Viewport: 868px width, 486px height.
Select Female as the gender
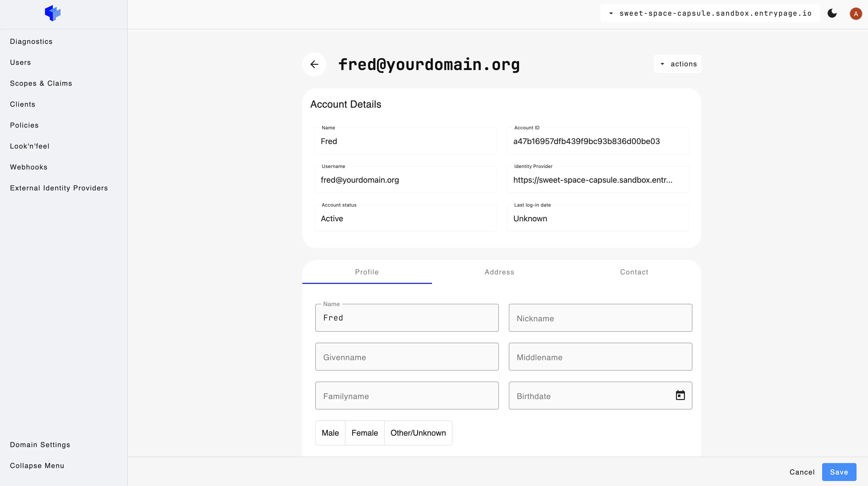365,433
